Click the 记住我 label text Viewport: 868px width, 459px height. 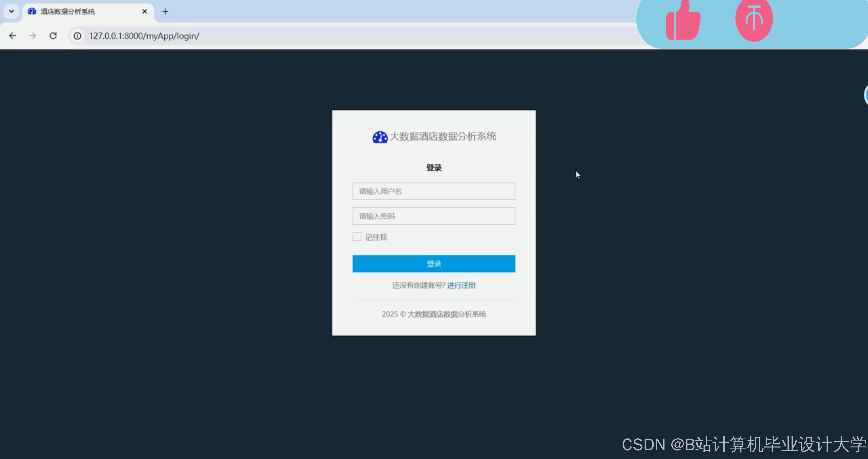point(376,237)
